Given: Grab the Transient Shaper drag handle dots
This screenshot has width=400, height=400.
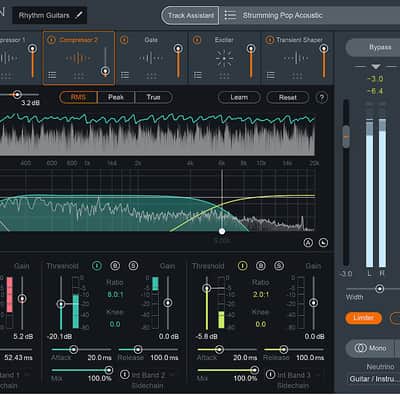Looking at the screenshot, I should (297, 76).
